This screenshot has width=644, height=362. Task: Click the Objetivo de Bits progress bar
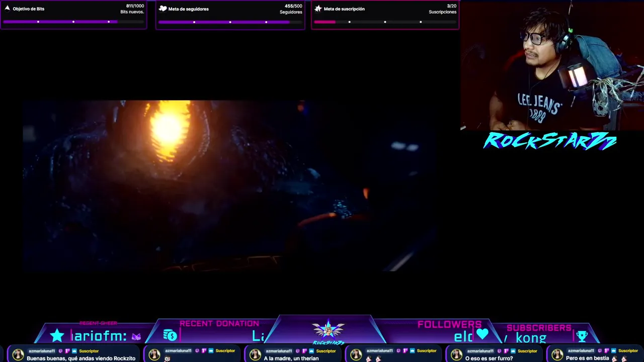point(73,22)
